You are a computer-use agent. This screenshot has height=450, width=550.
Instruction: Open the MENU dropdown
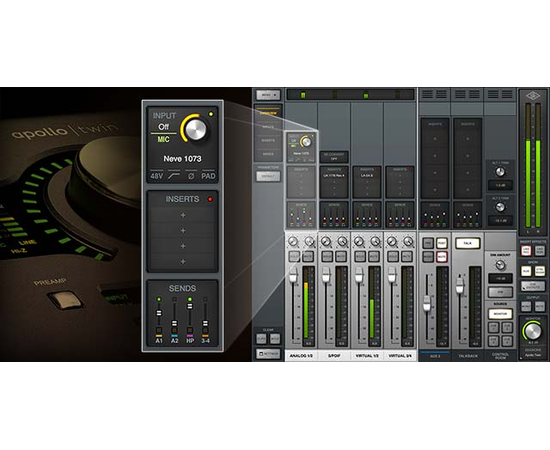pyautogui.click(x=268, y=95)
